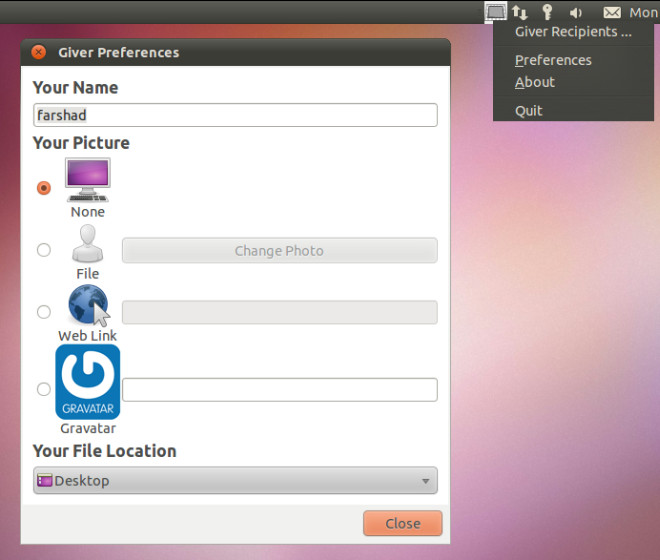Click the person silhouette File picture
The image size is (660, 560).
coord(88,243)
